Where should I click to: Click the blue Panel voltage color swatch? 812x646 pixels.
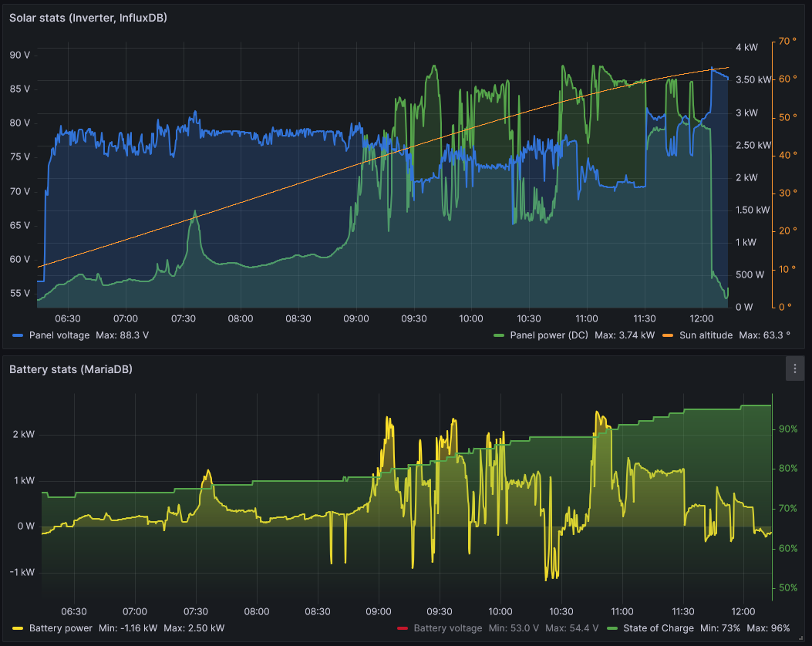(19, 335)
